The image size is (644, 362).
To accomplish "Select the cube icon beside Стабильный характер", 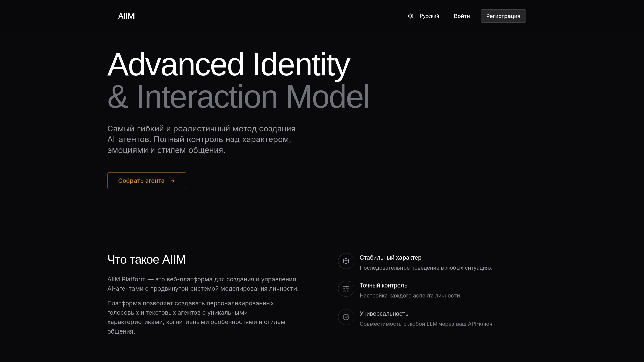I will (x=346, y=261).
